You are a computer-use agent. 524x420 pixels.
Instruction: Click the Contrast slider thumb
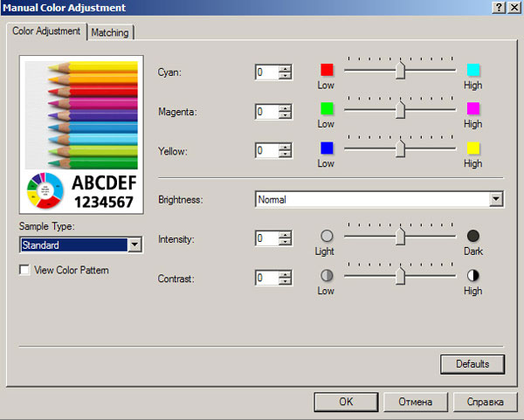click(x=400, y=275)
